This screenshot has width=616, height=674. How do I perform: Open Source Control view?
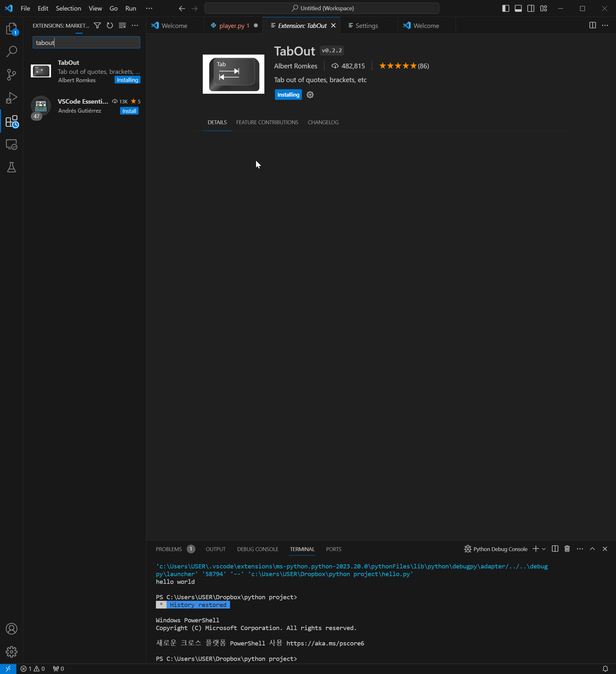[12, 74]
